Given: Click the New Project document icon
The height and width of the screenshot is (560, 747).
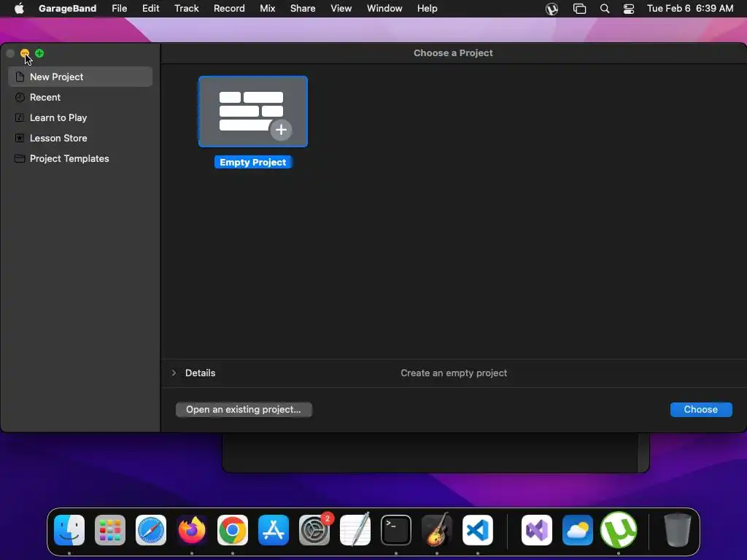Looking at the screenshot, I should pos(20,77).
